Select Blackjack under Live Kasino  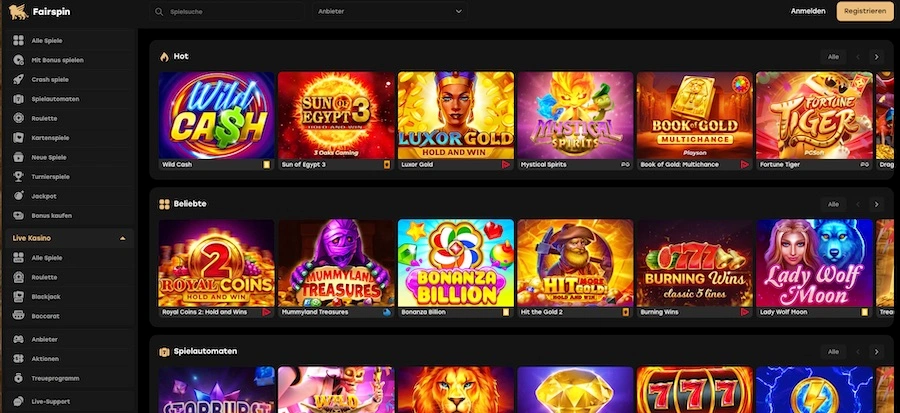point(46,296)
